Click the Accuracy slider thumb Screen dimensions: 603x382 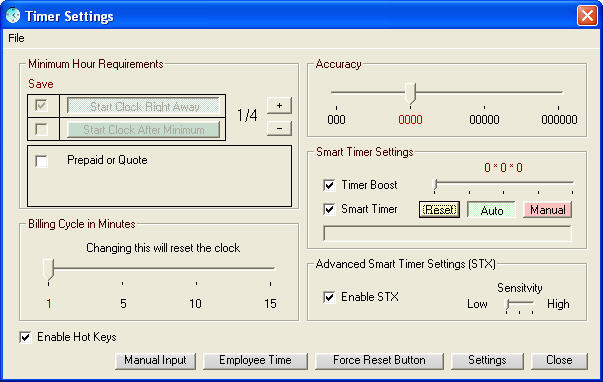click(411, 93)
